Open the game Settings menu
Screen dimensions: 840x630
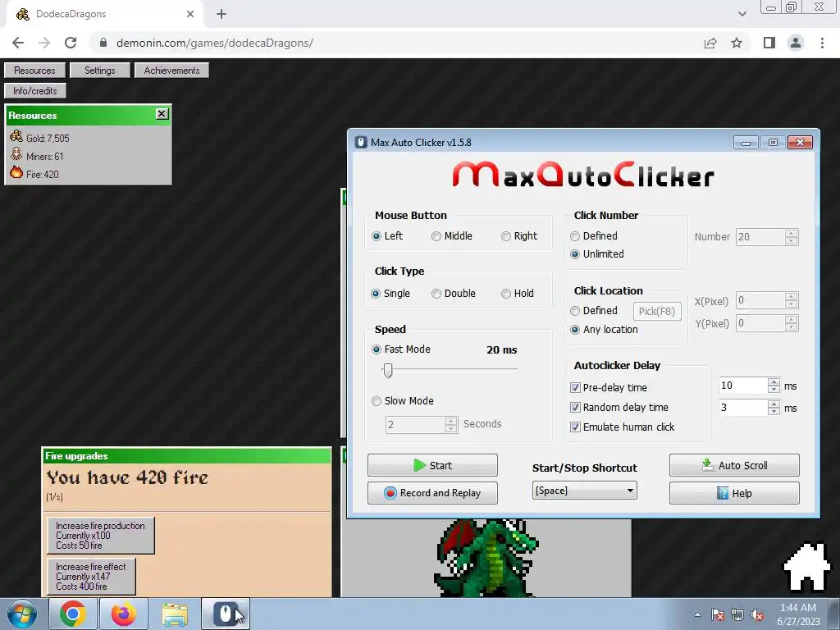[99, 71]
